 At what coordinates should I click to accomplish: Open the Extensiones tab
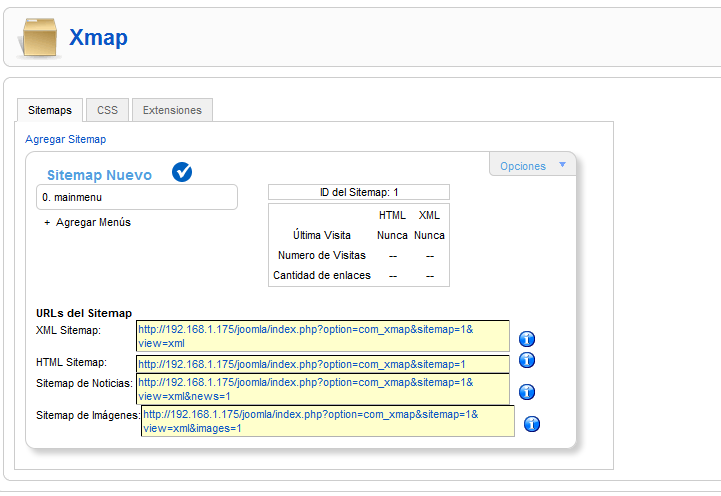(172, 110)
